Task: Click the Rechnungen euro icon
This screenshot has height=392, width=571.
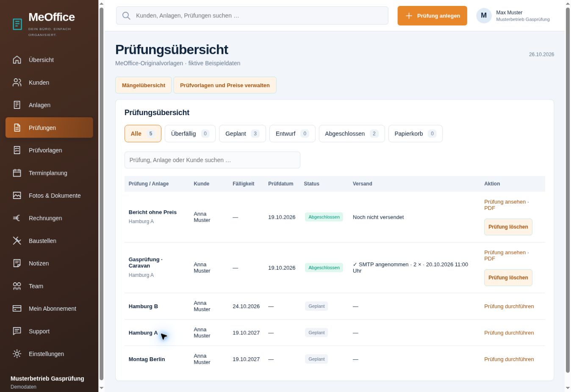Action: [x=17, y=218]
